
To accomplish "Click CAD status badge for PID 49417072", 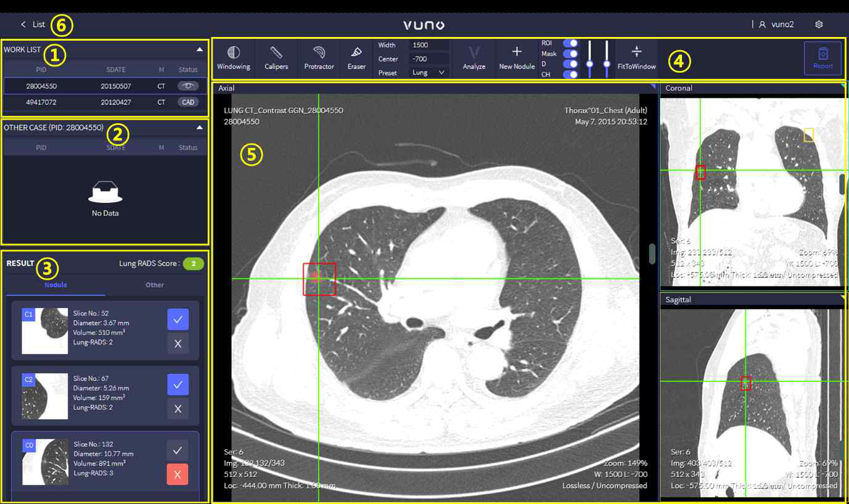I will point(188,102).
